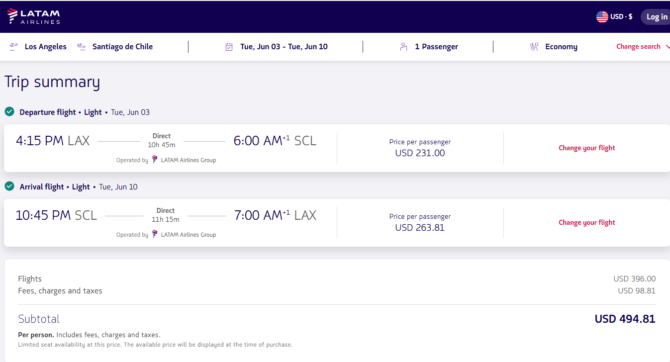This screenshot has height=362, width=670.
Task: Click the LATAM Airlines logo
Action: coord(34,16)
